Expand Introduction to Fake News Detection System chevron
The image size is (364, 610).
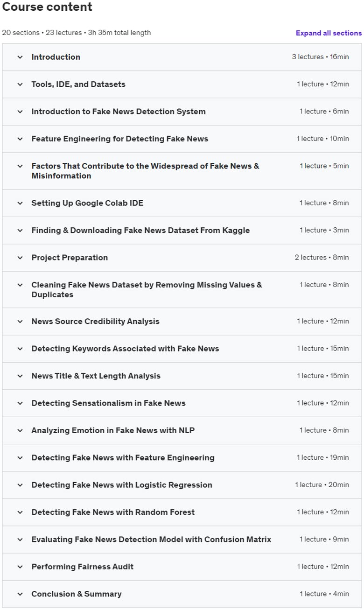point(20,112)
